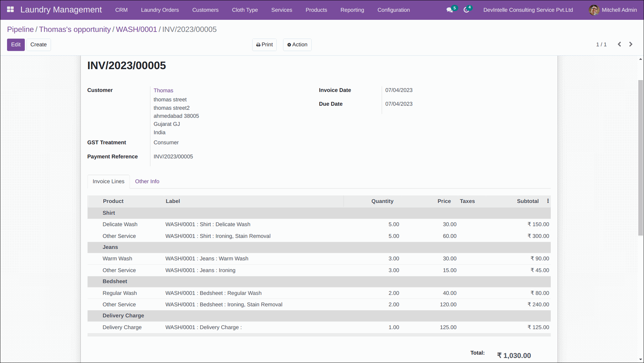This screenshot has height=363, width=644.
Task: Open the optional columns selector in table header
Action: 548,201
